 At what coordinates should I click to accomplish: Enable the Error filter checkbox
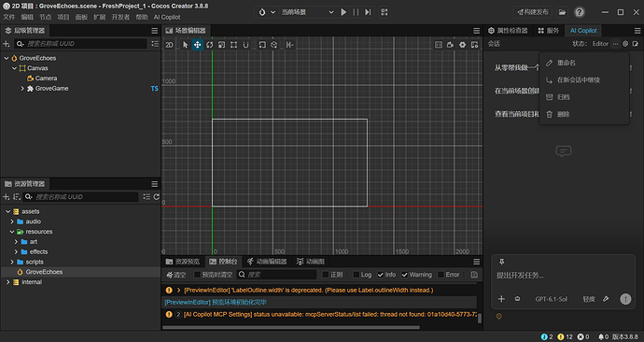[x=441, y=275]
